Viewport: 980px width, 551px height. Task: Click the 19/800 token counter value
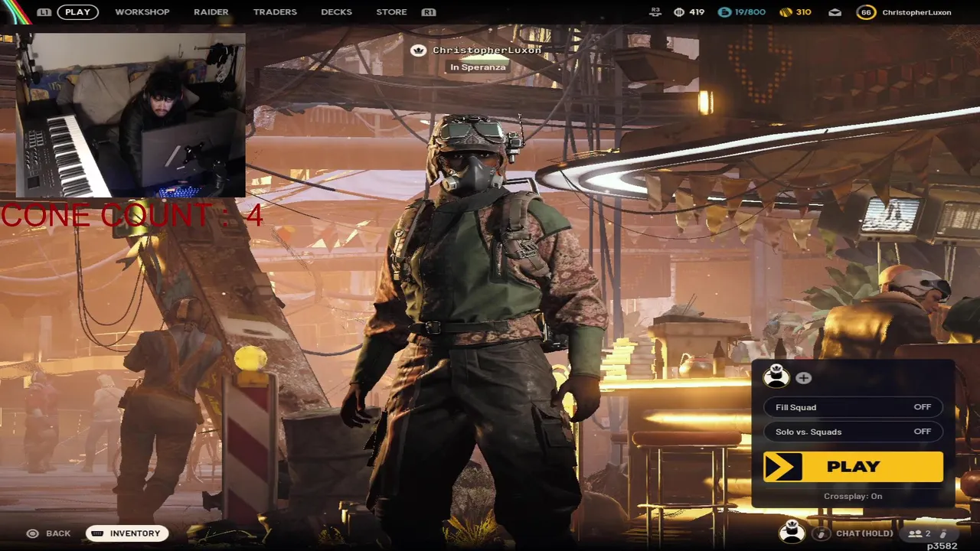[750, 12]
